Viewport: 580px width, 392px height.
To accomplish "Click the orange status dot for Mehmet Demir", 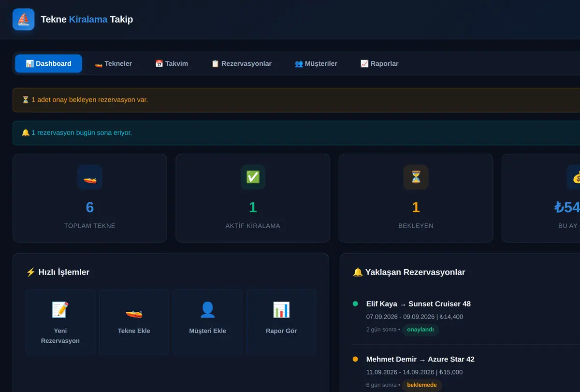I will (x=355, y=359).
